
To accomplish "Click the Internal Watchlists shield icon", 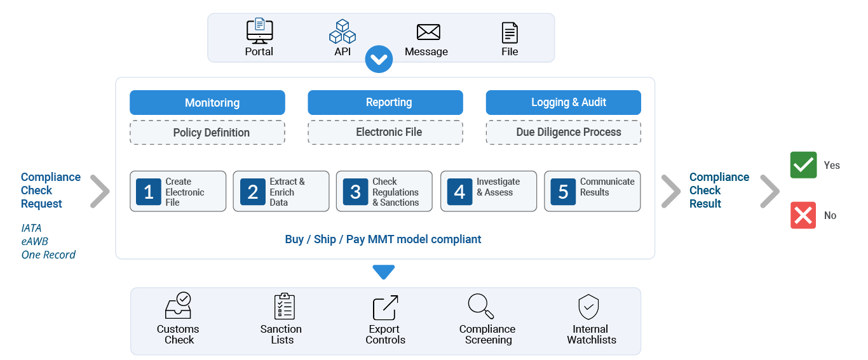I will point(588,307).
